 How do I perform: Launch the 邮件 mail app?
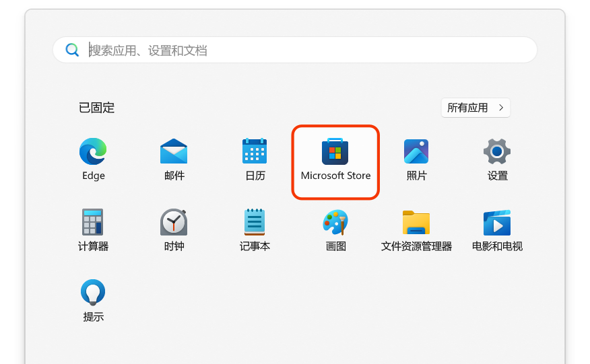tap(174, 151)
